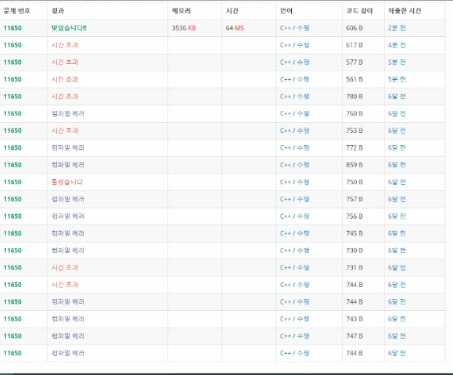
Task: Click 수정 edit link in the 753 B row
Action: click(x=303, y=131)
